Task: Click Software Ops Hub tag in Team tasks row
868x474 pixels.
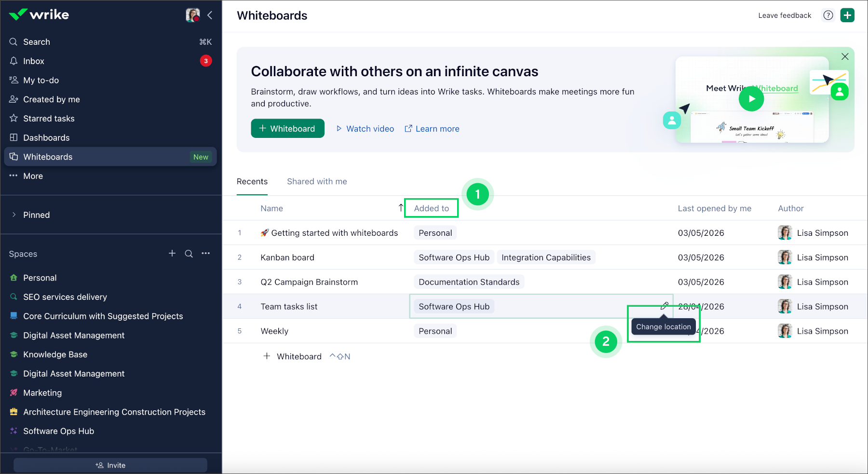Action: (454, 307)
